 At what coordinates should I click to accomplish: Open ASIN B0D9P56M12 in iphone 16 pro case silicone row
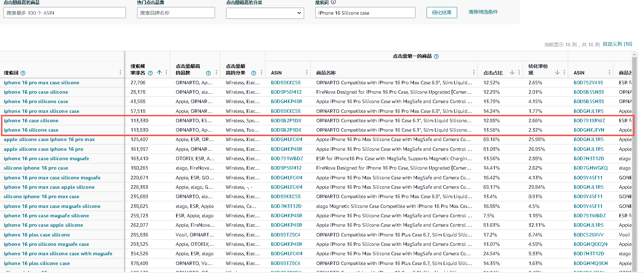click(286, 92)
